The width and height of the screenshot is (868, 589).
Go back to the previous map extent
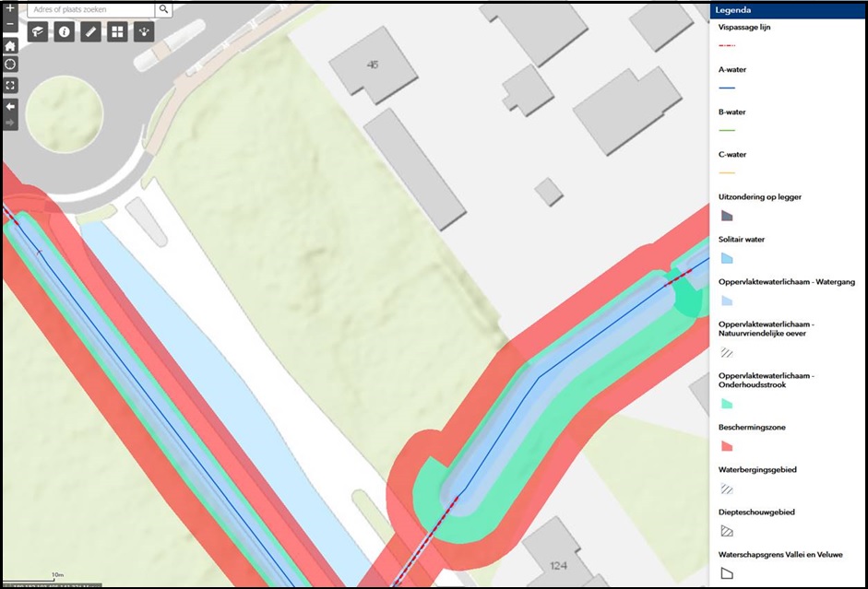[x=10, y=106]
